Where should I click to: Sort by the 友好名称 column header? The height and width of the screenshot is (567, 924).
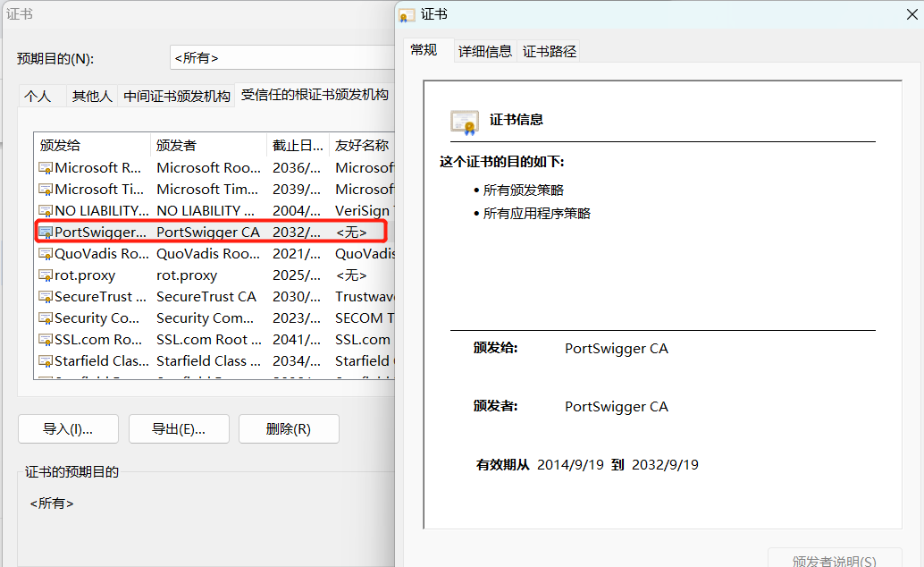362,145
